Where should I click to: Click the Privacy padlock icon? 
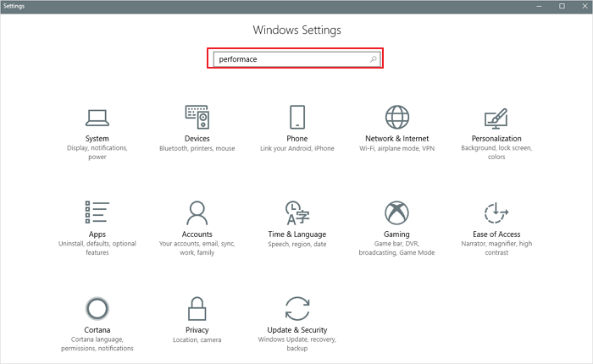tap(197, 307)
